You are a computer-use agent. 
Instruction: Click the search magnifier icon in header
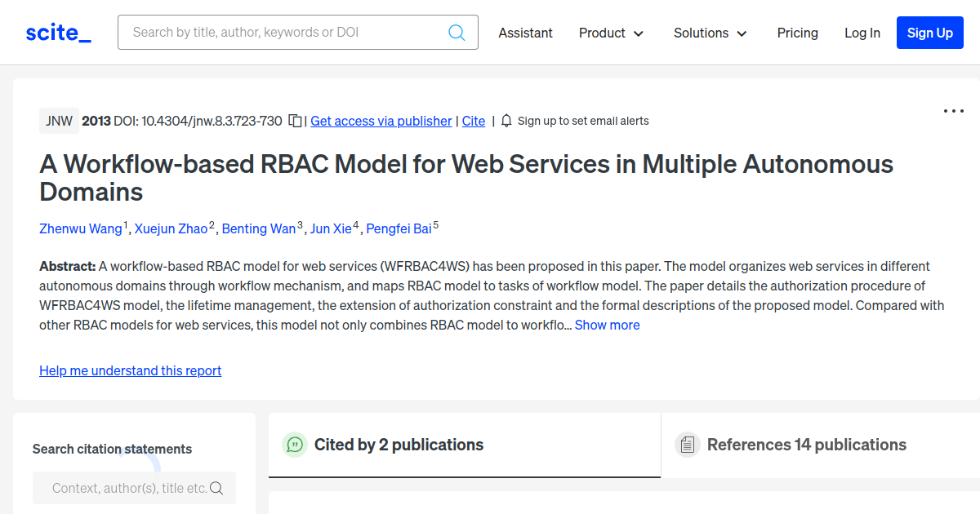[x=457, y=33]
